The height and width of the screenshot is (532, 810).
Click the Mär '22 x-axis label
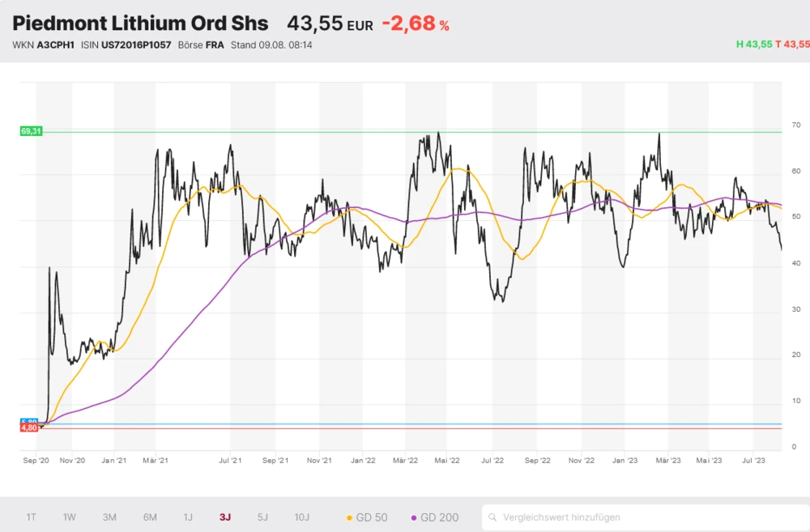pos(404,460)
